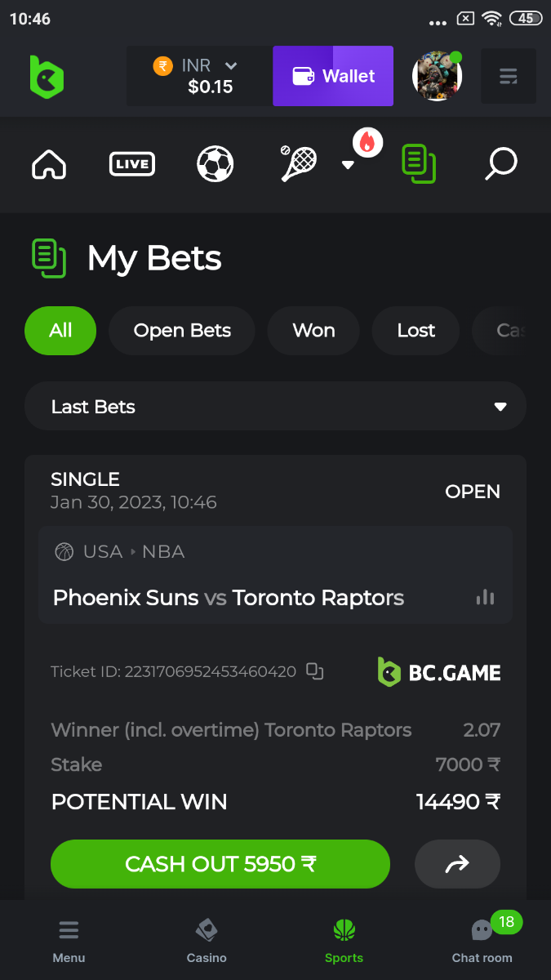Tap the hot fire badge icon
Screen dimensions: 551x980
[x=367, y=143]
